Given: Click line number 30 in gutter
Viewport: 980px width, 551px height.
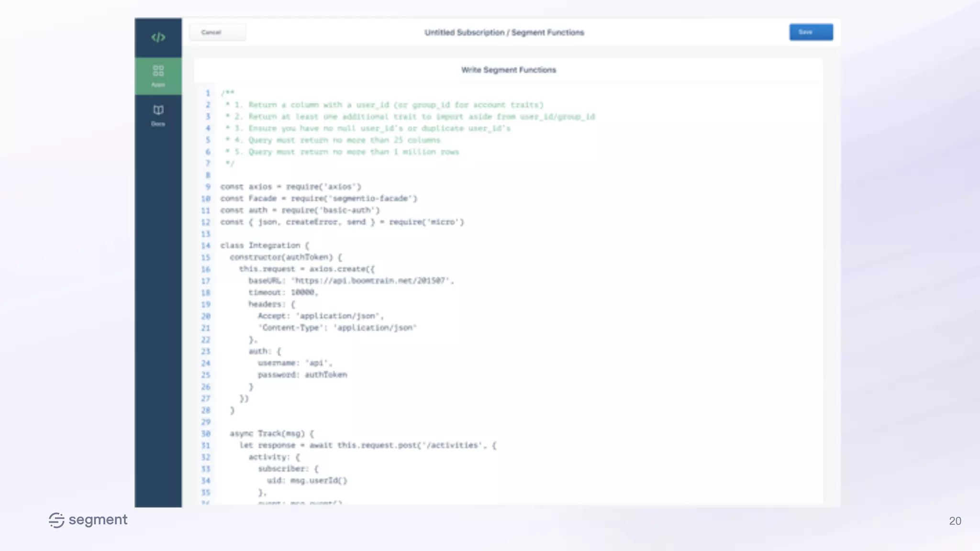Looking at the screenshot, I should [x=206, y=433].
